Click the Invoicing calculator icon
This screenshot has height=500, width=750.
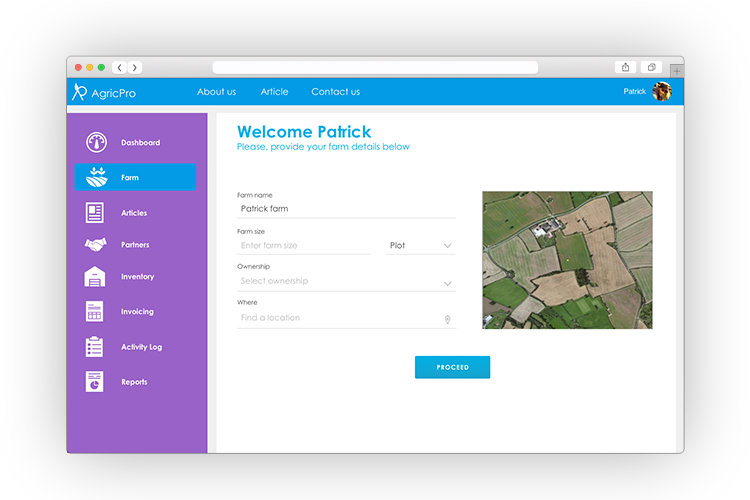(94, 311)
